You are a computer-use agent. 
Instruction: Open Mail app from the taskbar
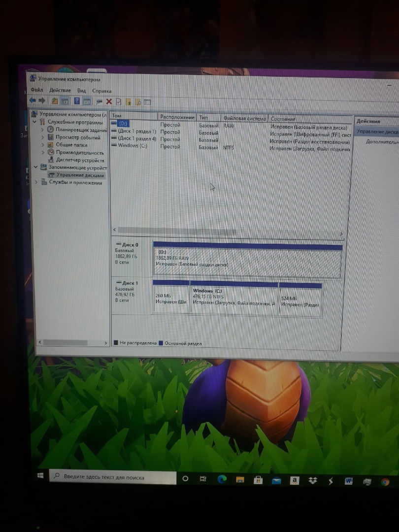tap(276, 480)
